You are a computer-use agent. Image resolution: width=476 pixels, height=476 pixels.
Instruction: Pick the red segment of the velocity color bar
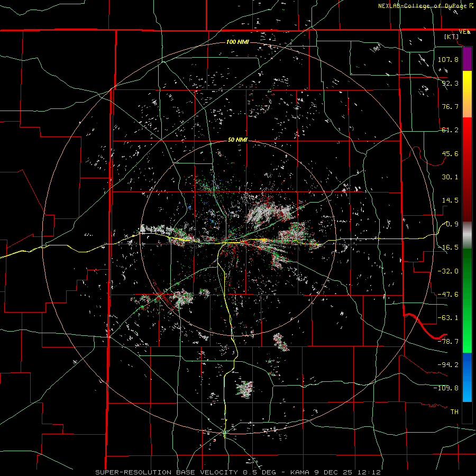pyautogui.click(x=467, y=169)
